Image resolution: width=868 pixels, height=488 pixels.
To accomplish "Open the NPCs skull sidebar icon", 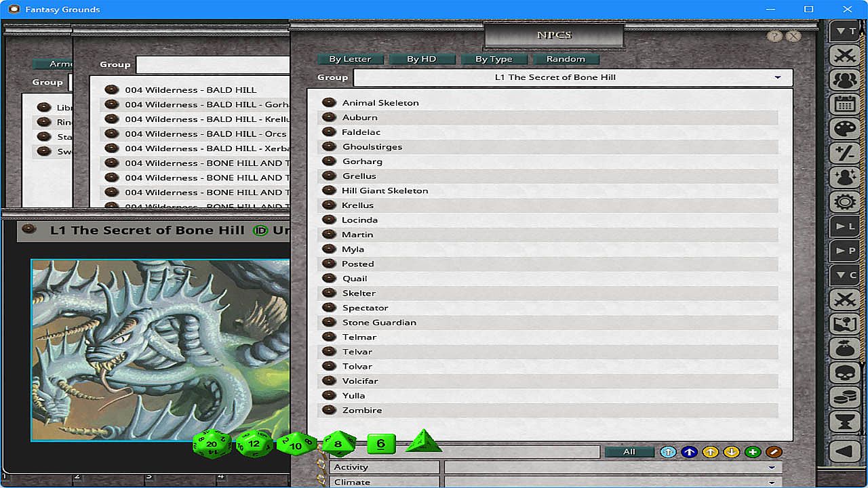I will [x=845, y=373].
